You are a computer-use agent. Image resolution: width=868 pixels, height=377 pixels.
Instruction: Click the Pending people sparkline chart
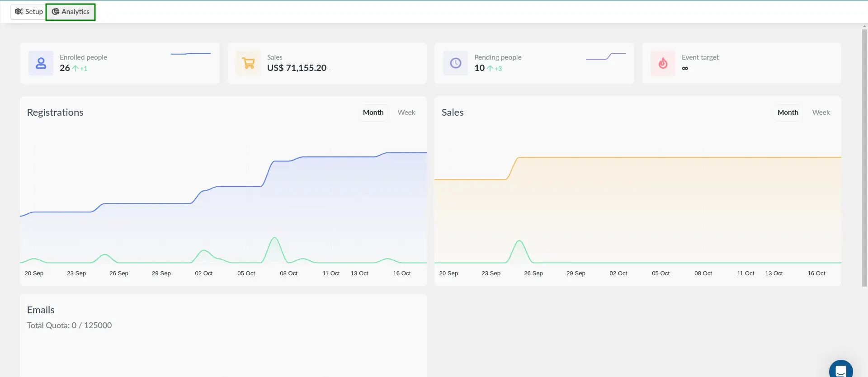click(606, 56)
